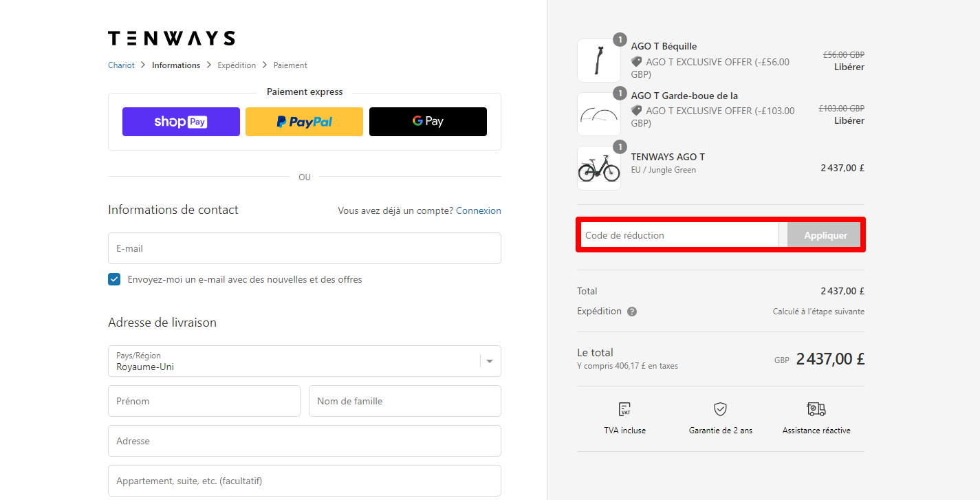Select the Paiement breadcrumb step

pos(290,65)
